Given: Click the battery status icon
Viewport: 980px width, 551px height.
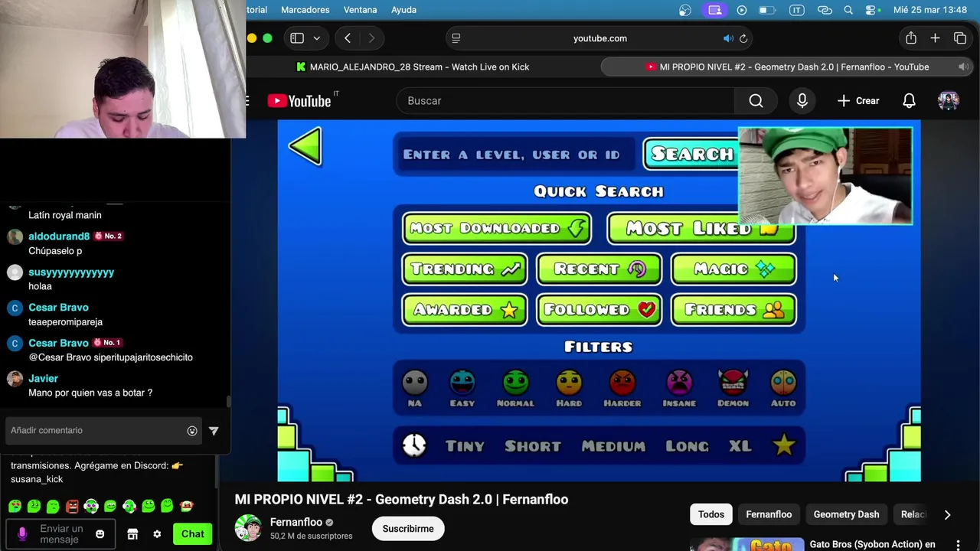Looking at the screenshot, I should coord(767,10).
